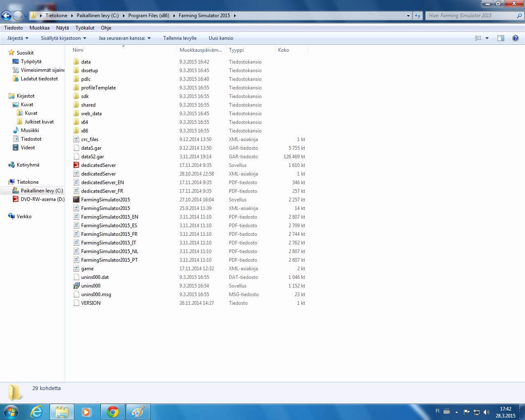
Task: Open Suosikit star in the sidebar
Action: [x=11, y=53]
